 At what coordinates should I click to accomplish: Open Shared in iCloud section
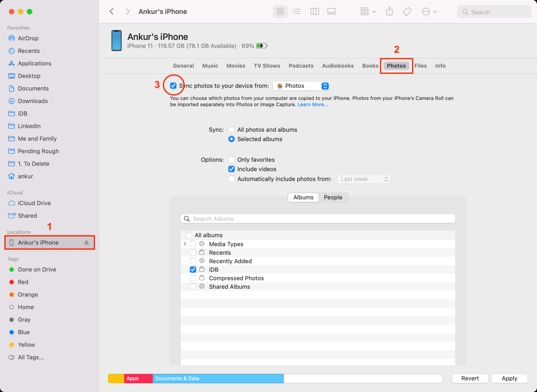pyautogui.click(x=27, y=216)
